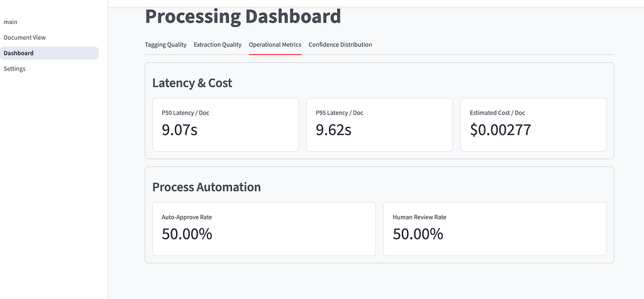Image resolution: width=644 pixels, height=299 pixels.
Task: Click the $0.00277 cost value
Action: click(x=501, y=130)
